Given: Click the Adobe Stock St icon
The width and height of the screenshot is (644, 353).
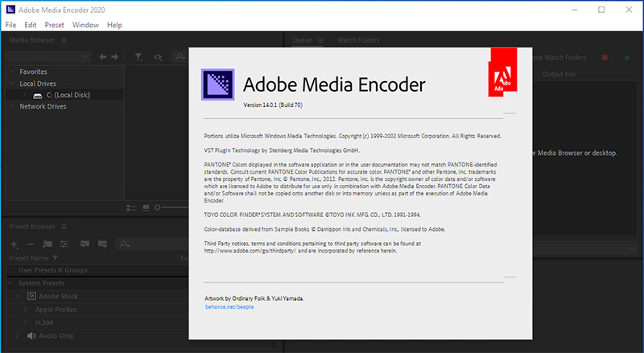Looking at the screenshot, I should (x=31, y=296).
